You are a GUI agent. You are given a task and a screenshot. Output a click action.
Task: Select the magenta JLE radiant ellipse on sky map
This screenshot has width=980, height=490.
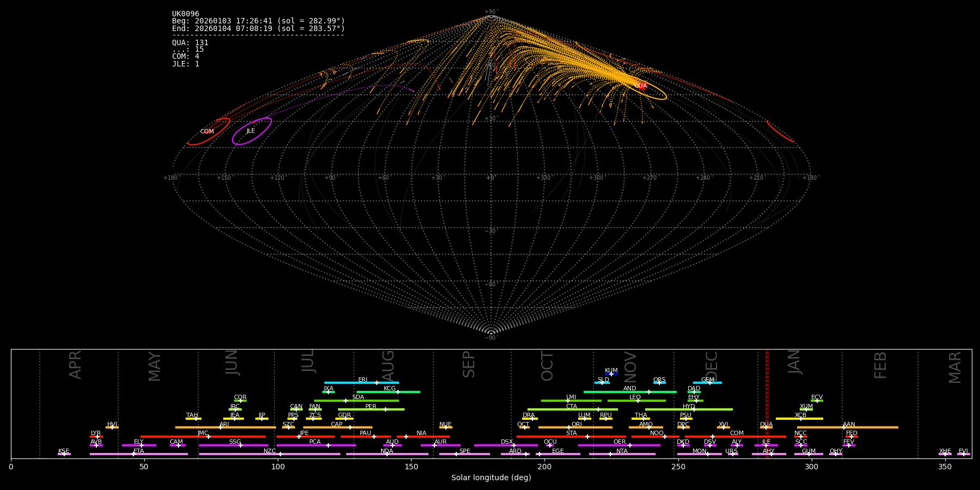[x=252, y=131]
